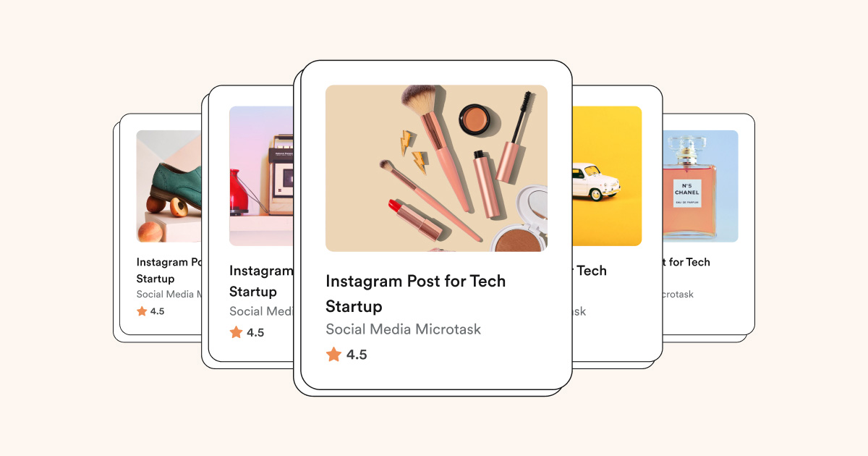Click the Microtask subtitle on the Chanel card
The image size is (868, 456).
(678, 295)
